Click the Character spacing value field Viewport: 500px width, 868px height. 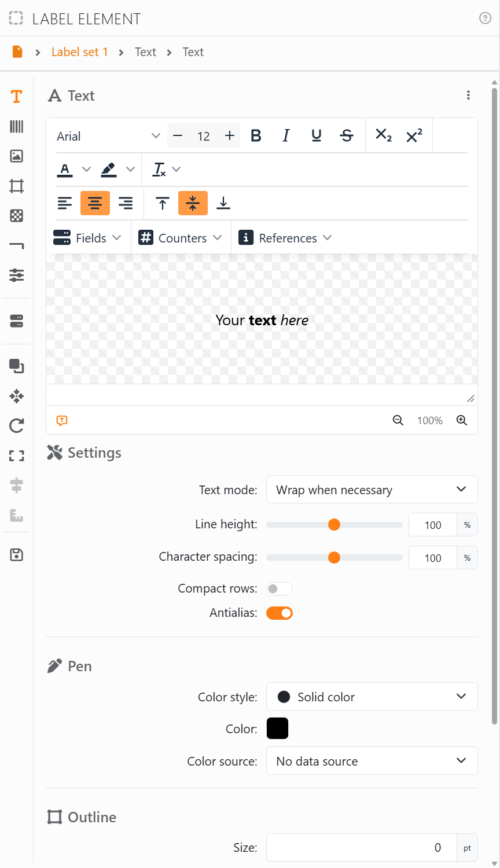tap(433, 558)
